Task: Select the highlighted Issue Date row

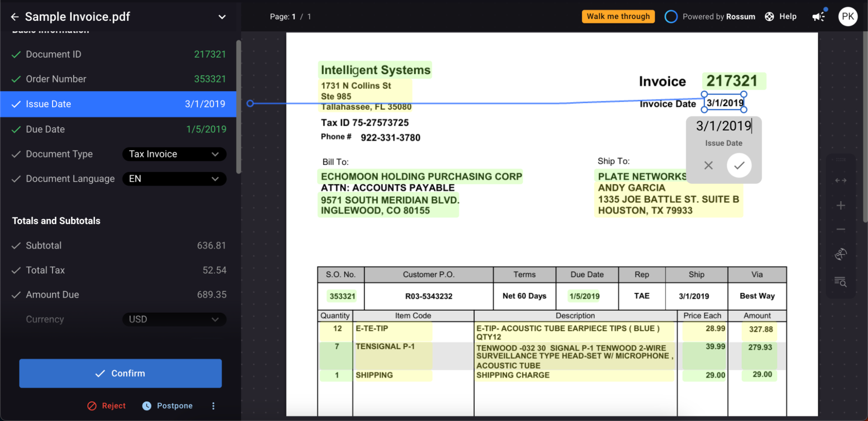Action: tap(118, 104)
